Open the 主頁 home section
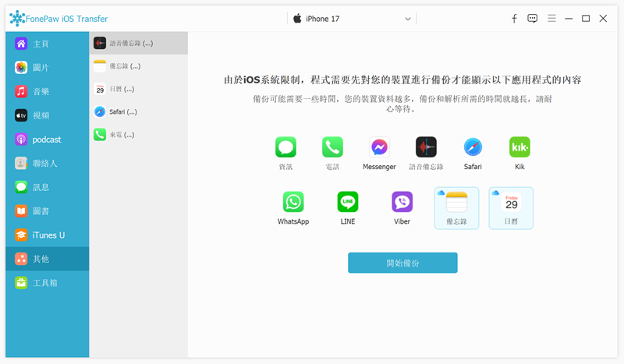624x364 pixels. [47, 44]
